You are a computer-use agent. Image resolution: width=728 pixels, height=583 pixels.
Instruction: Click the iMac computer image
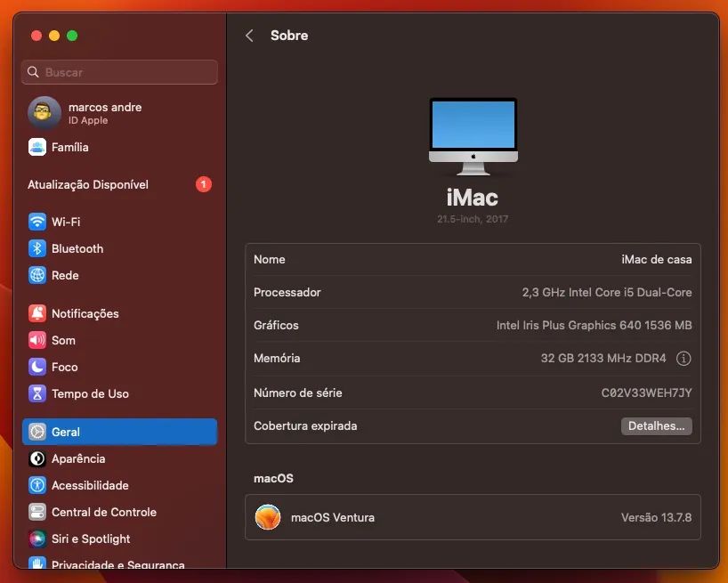[x=473, y=136]
